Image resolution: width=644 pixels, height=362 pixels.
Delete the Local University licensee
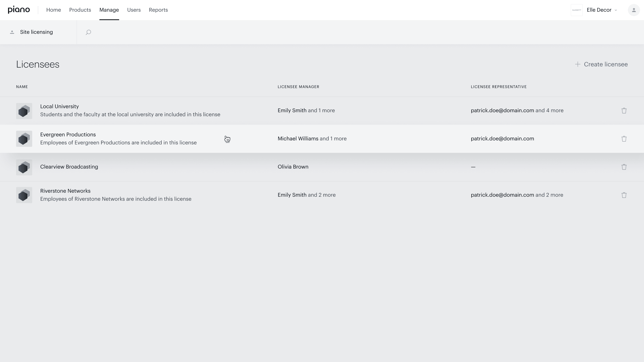point(624,111)
